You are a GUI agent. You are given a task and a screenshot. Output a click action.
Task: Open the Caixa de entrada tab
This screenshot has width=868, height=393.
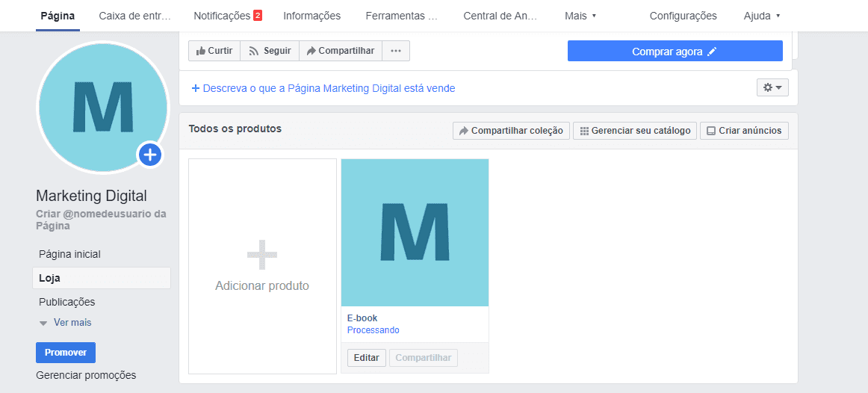[135, 16]
